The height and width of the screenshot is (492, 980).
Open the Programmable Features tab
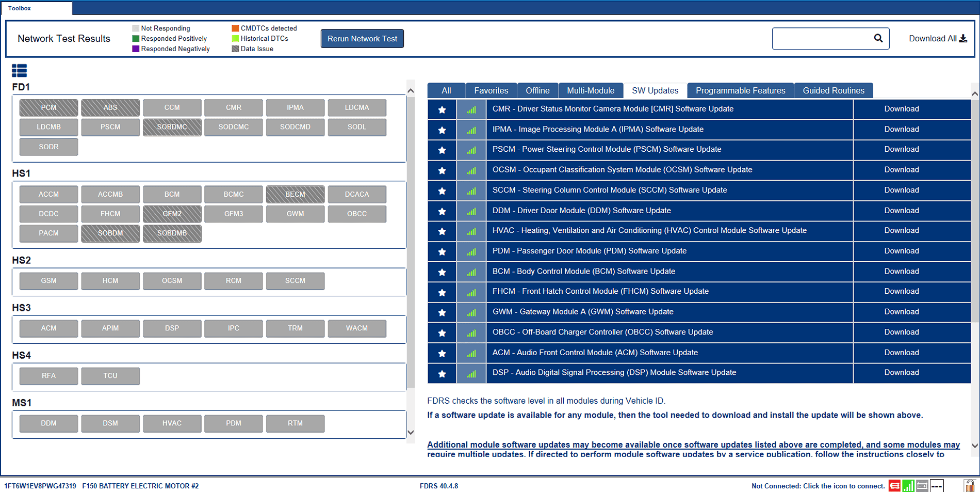(x=740, y=90)
